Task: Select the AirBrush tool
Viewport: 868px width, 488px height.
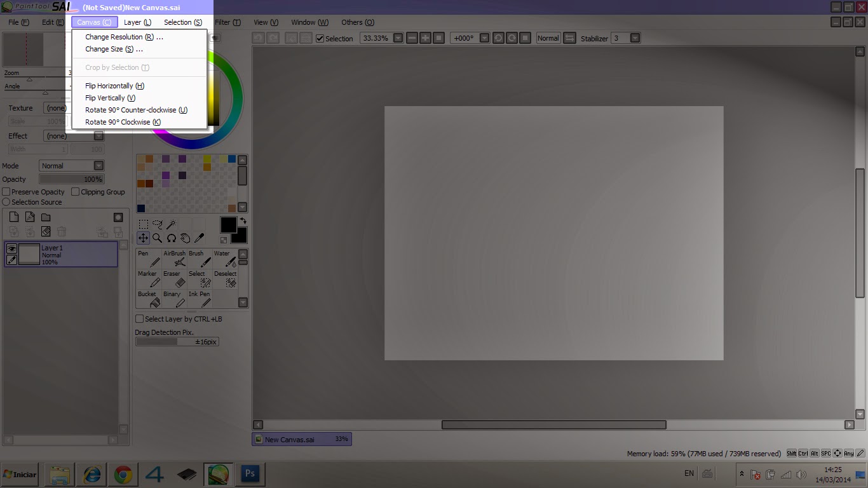Action: pos(174,257)
